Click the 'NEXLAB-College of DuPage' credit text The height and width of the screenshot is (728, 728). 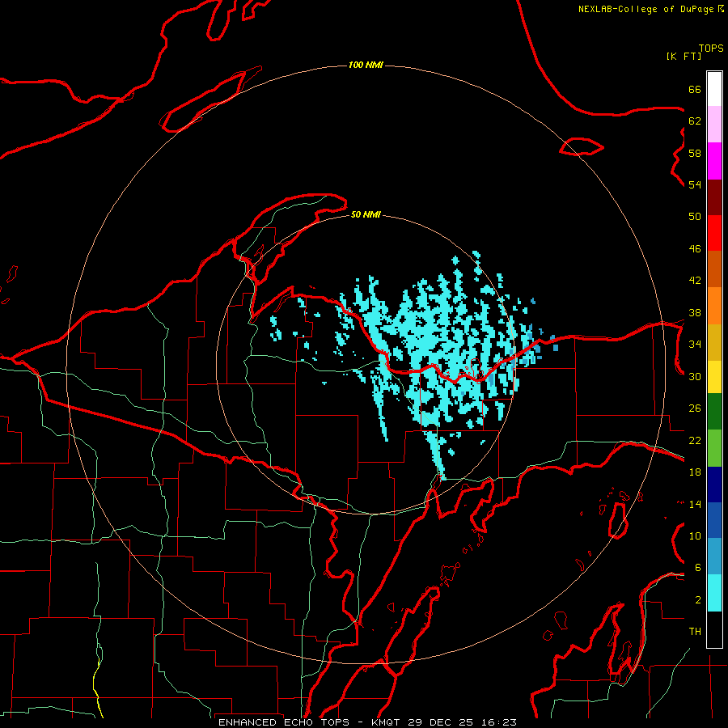point(645,9)
